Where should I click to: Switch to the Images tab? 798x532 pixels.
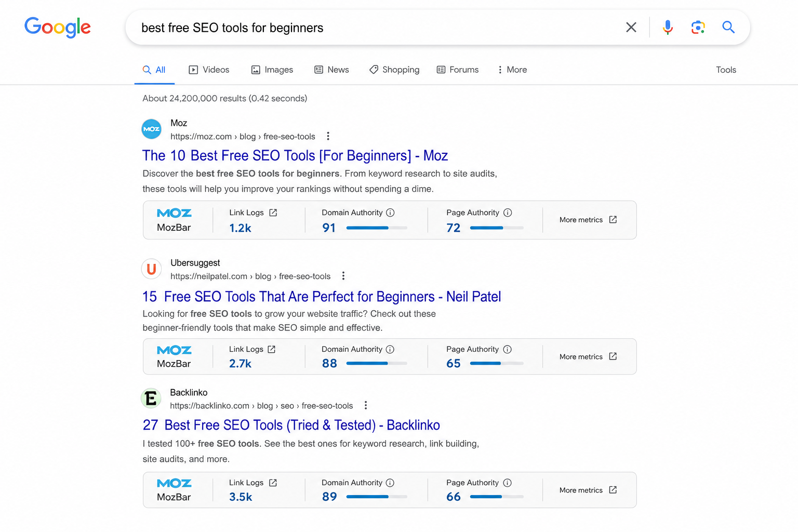click(272, 70)
